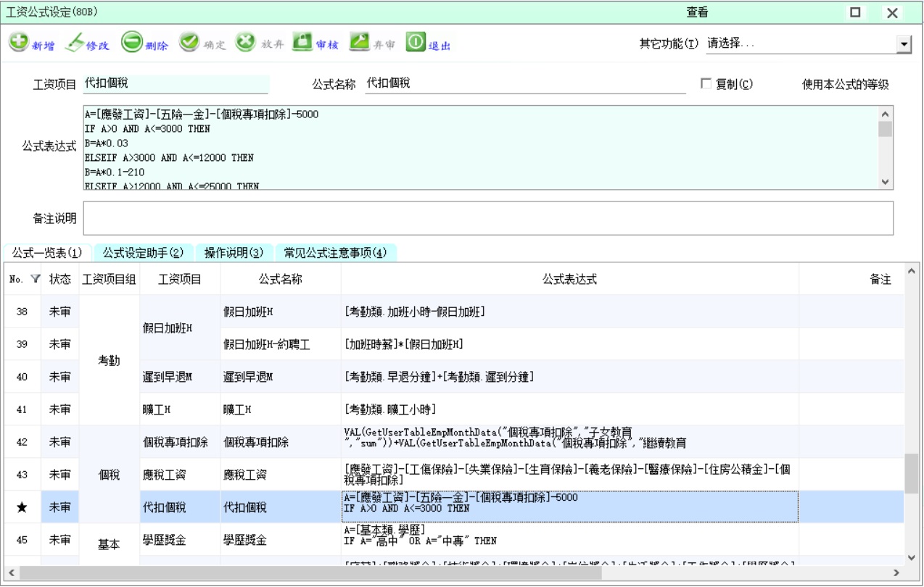Click the 审核 (approve) toolbar icon
The height and width of the screenshot is (587, 924).
pyautogui.click(x=302, y=43)
